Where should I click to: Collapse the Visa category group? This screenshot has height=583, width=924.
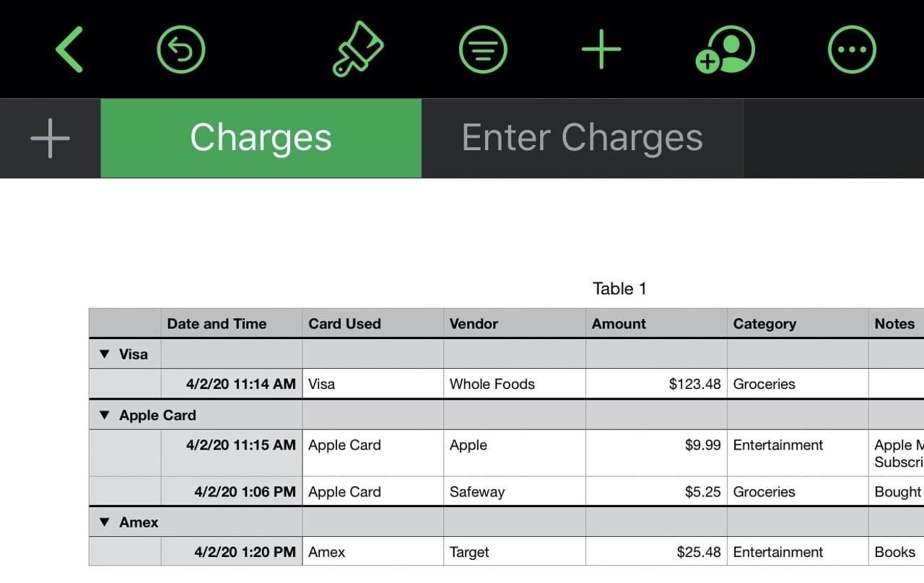[105, 354]
